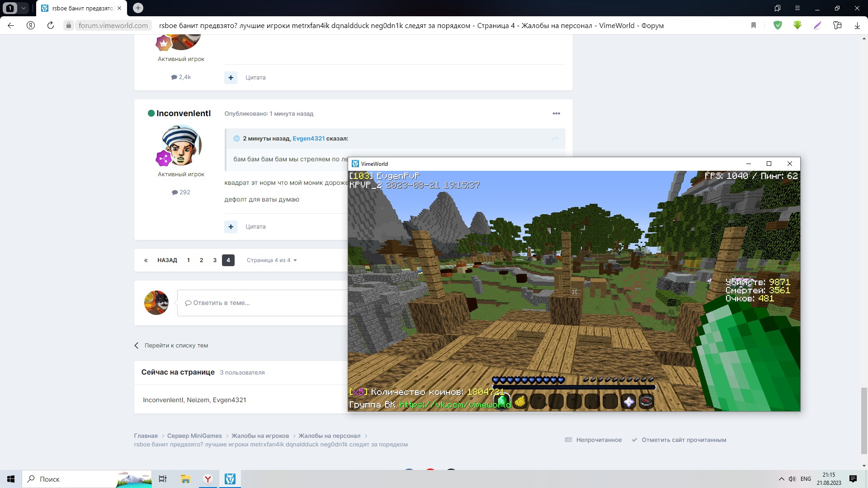
Task: Bookmark this page with the bookmark icon
Action: [754, 25]
